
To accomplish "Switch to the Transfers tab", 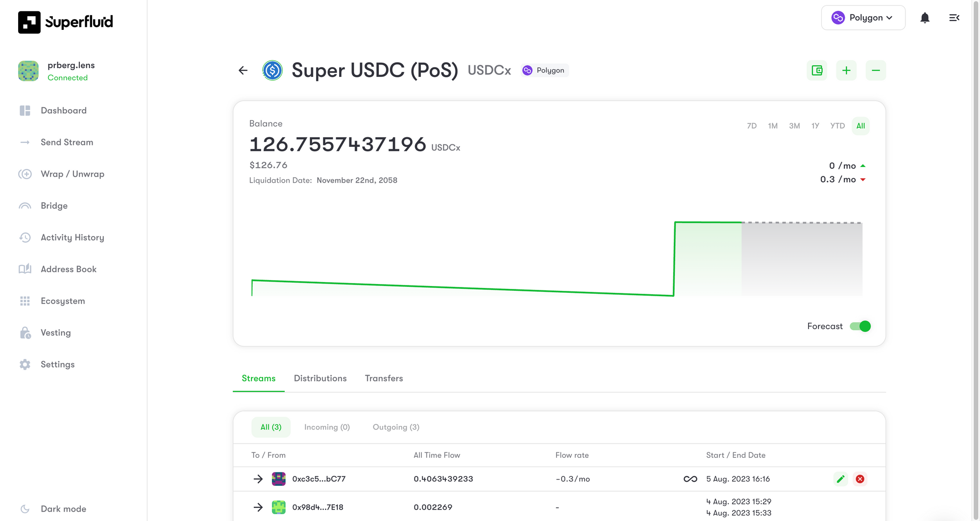I will pos(384,379).
